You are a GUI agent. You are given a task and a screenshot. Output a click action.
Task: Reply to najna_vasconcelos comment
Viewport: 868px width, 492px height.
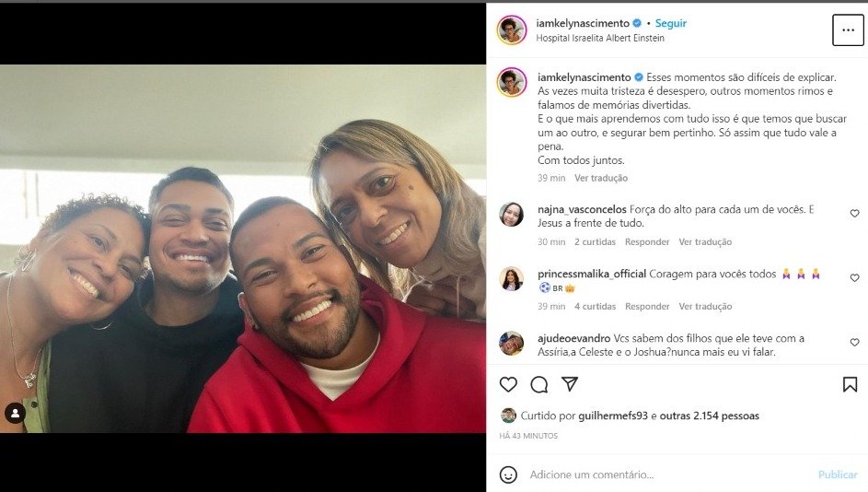click(x=647, y=242)
